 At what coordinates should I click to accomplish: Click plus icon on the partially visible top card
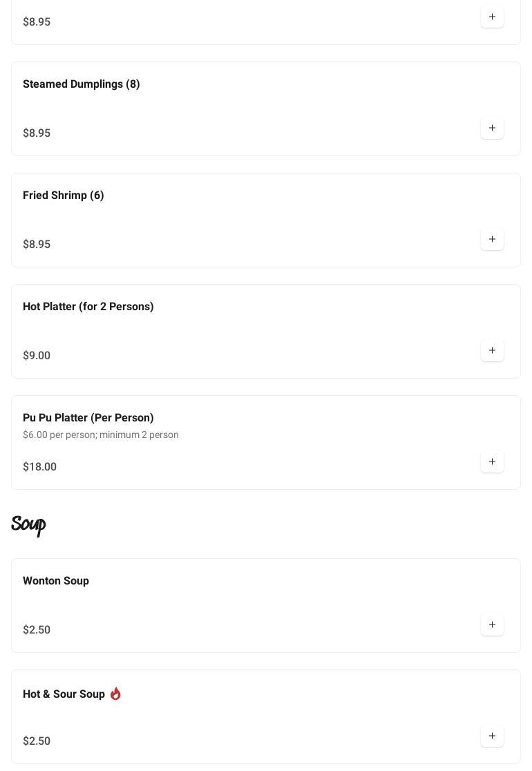492,17
